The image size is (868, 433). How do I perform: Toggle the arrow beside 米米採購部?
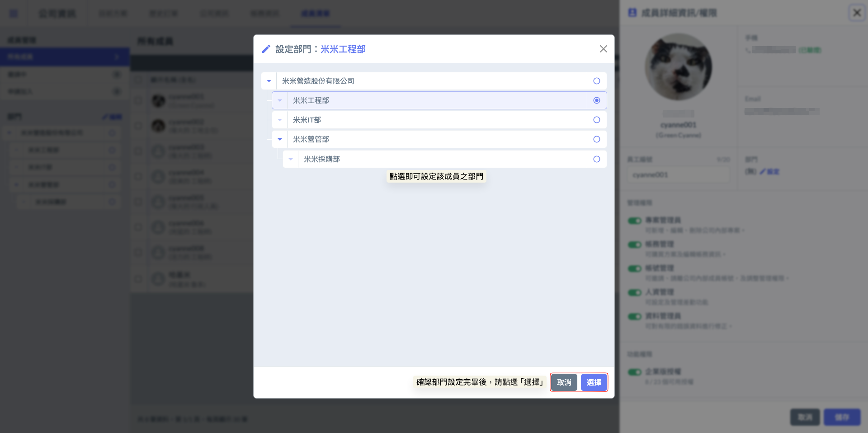291,159
